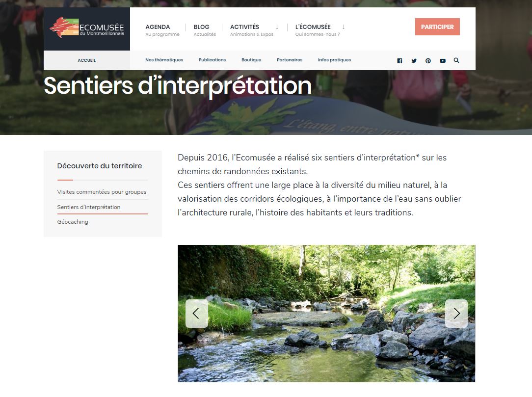Click the Participer button

437,27
